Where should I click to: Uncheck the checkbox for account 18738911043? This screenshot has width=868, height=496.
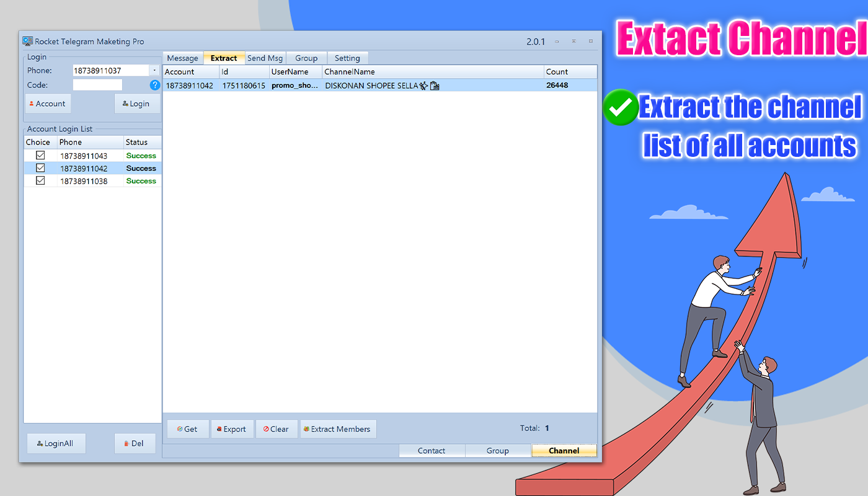39,155
